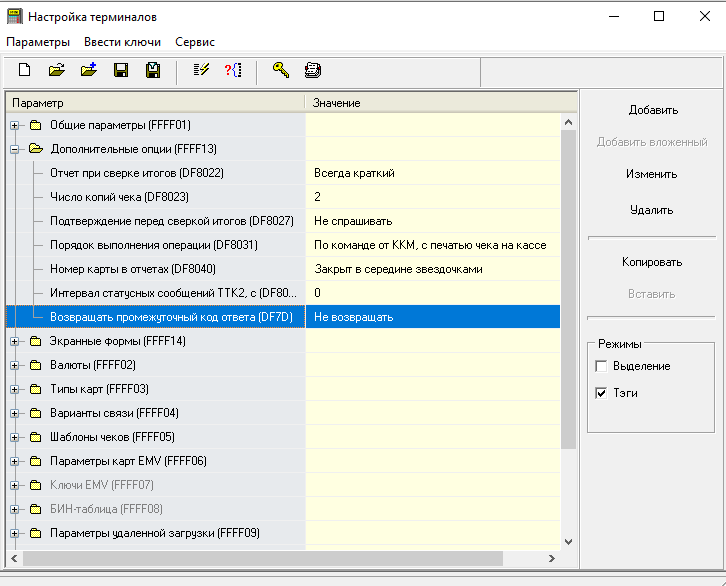
Task: Click the terminal device toolbar icon
Action: [x=313, y=70]
